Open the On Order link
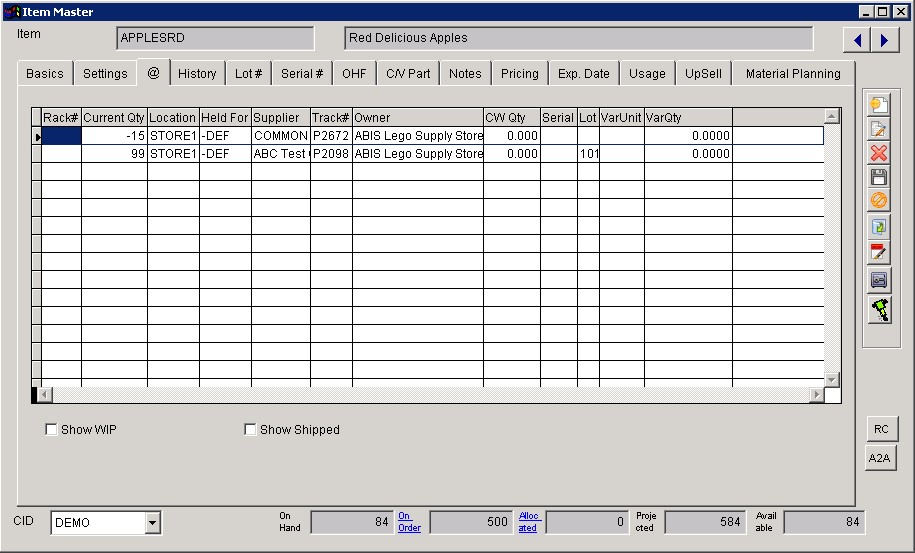 (409, 522)
